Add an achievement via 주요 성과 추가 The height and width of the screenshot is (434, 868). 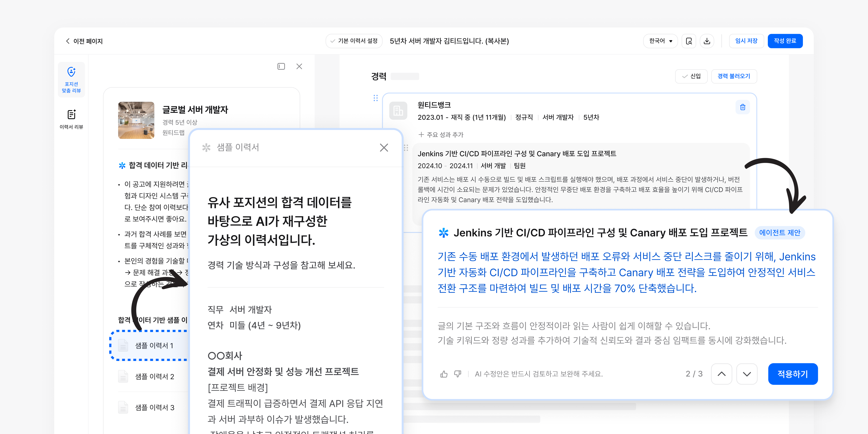[441, 135]
